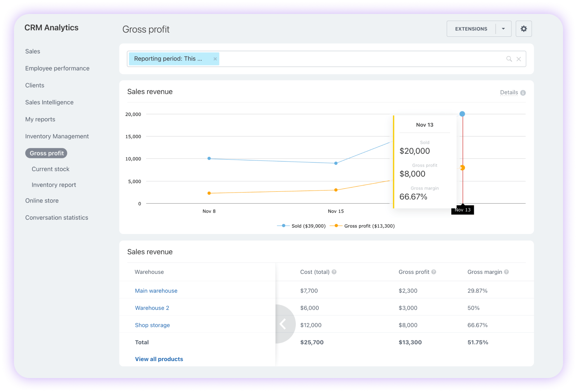The image size is (577, 392).
Task: Clear the search field using the X icon
Action: tap(519, 59)
